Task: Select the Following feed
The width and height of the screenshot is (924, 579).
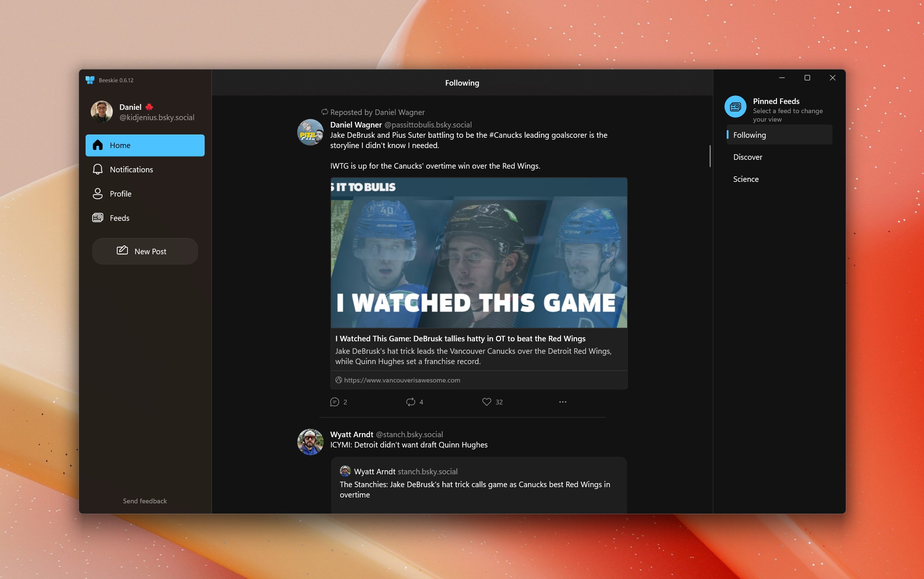Action: point(749,135)
